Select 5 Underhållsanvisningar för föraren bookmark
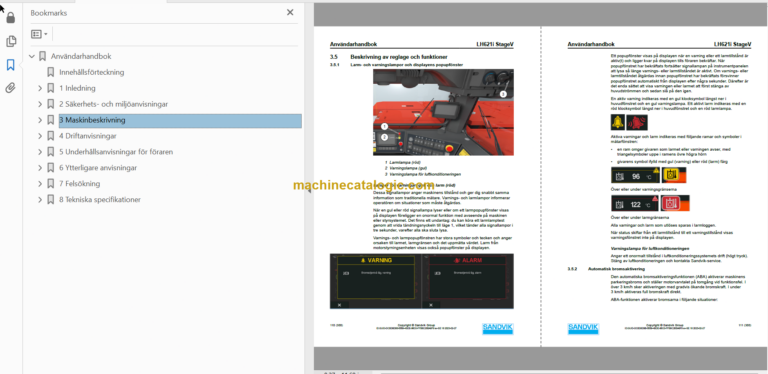 (116, 152)
